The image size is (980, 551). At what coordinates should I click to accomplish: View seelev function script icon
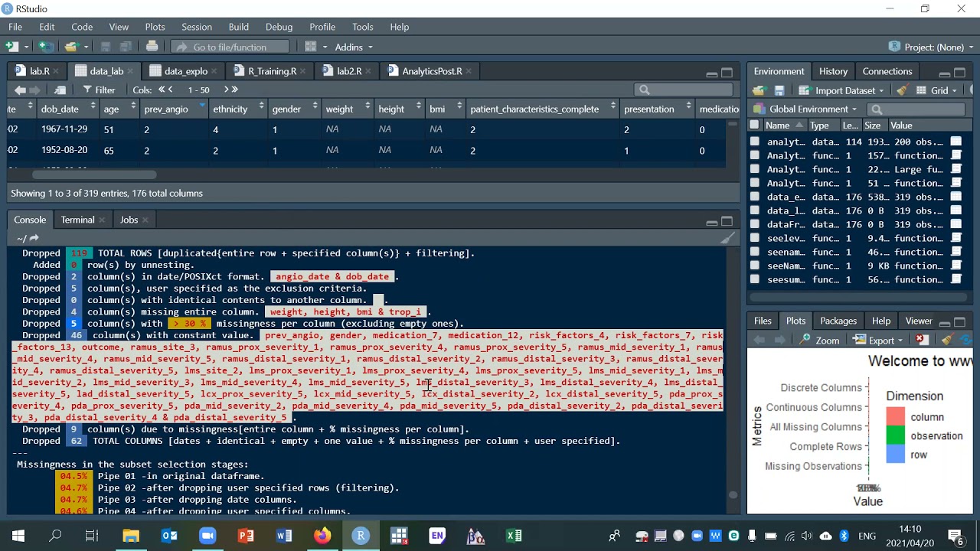(x=956, y=238)
